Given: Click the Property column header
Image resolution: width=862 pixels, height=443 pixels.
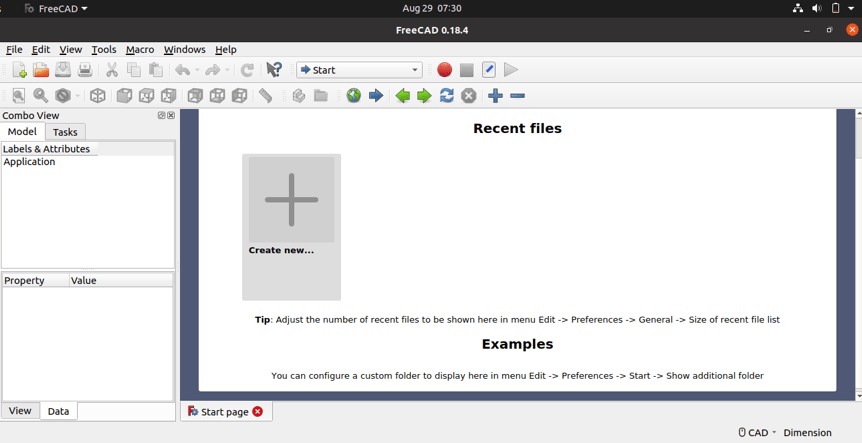Looking at the screenshot, I should (36, 280).
